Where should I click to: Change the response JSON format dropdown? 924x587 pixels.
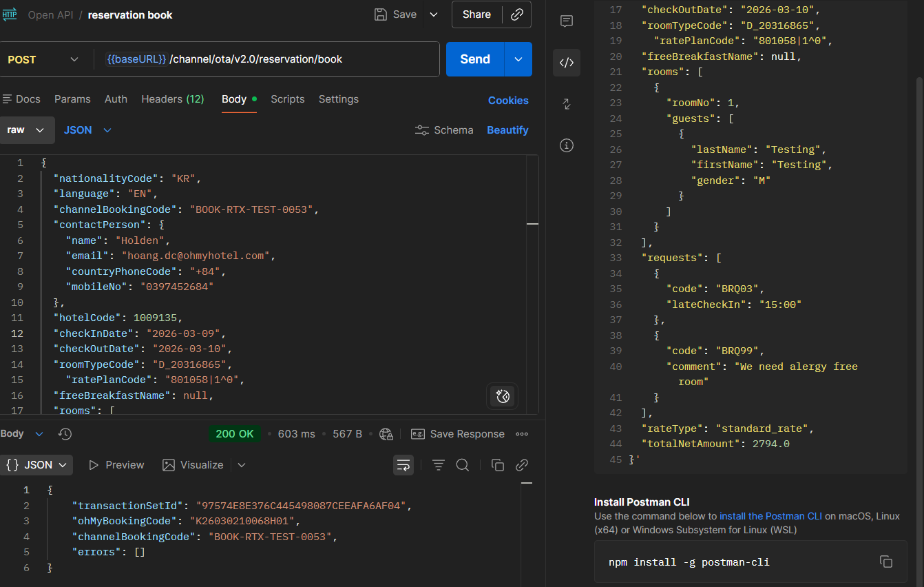[37, 465]
